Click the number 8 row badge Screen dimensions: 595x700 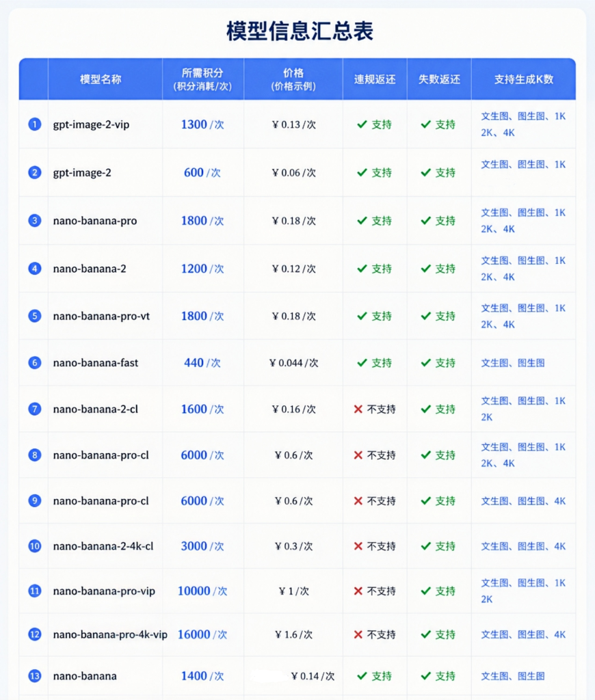[x=34, y=455]
